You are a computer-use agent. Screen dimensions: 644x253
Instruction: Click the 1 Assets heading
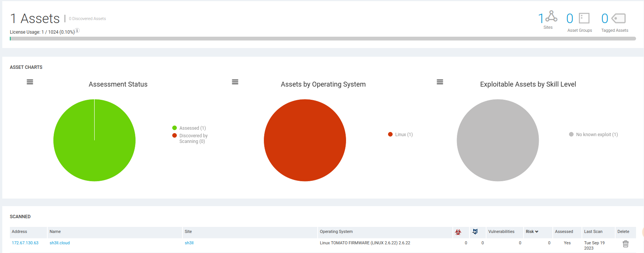[35, 19]
